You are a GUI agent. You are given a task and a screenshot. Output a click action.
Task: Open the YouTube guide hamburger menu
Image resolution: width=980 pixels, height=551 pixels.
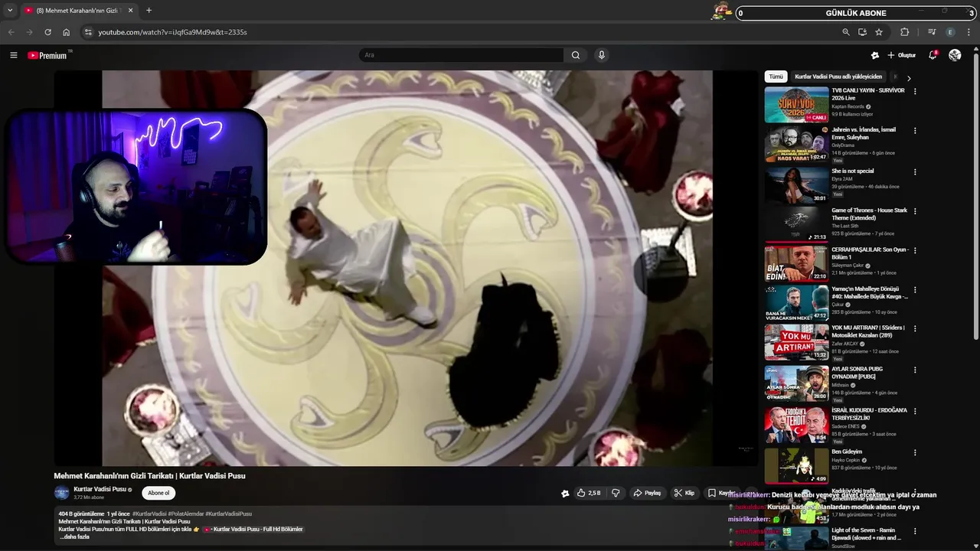[x=13, y=55]
